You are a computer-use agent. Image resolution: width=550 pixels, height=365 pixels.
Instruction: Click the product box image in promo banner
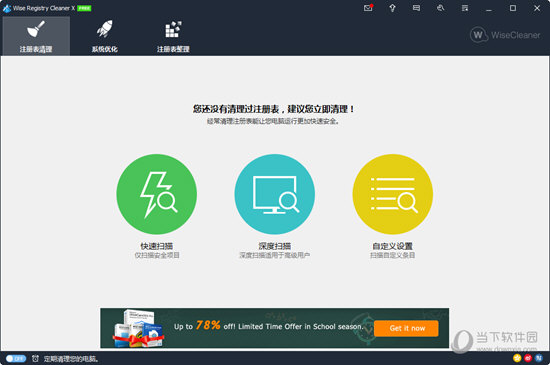pos(139,329)
